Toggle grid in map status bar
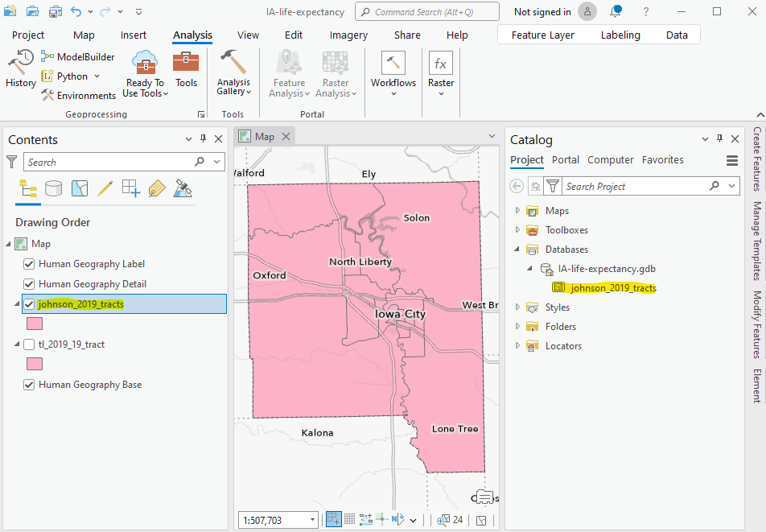 point(349,519)
